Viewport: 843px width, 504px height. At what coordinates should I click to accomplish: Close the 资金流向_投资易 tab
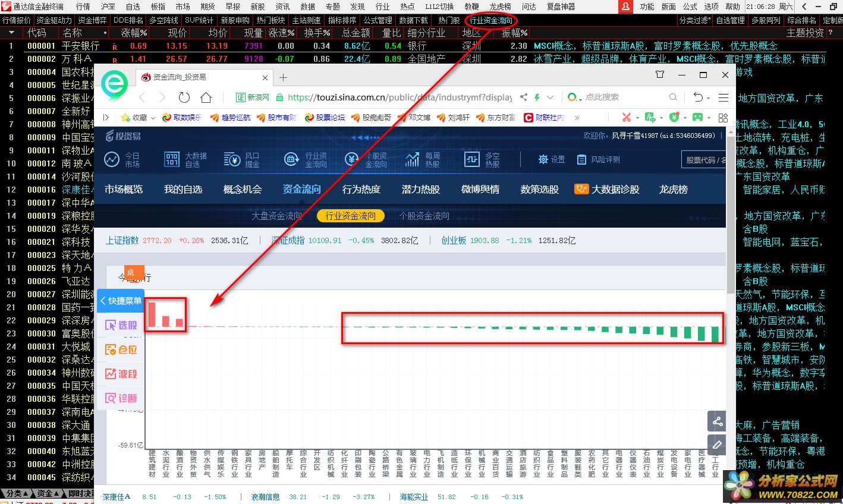(x=266, y=77)
